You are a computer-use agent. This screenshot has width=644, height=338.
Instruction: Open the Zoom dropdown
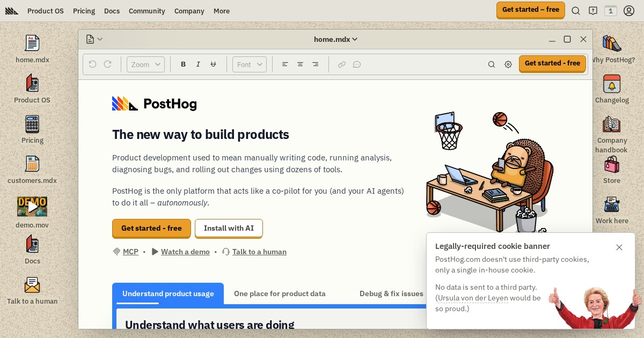(x=145, y=64)
